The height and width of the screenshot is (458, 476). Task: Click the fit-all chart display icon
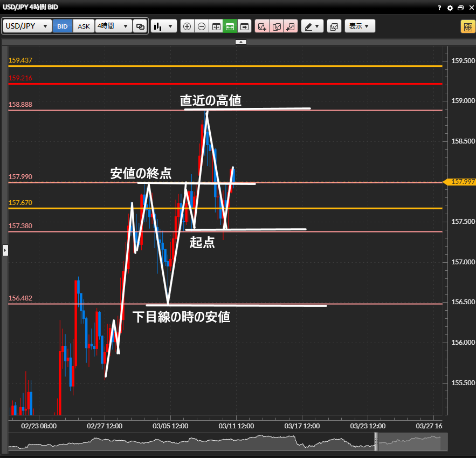(x=216, y=26)
